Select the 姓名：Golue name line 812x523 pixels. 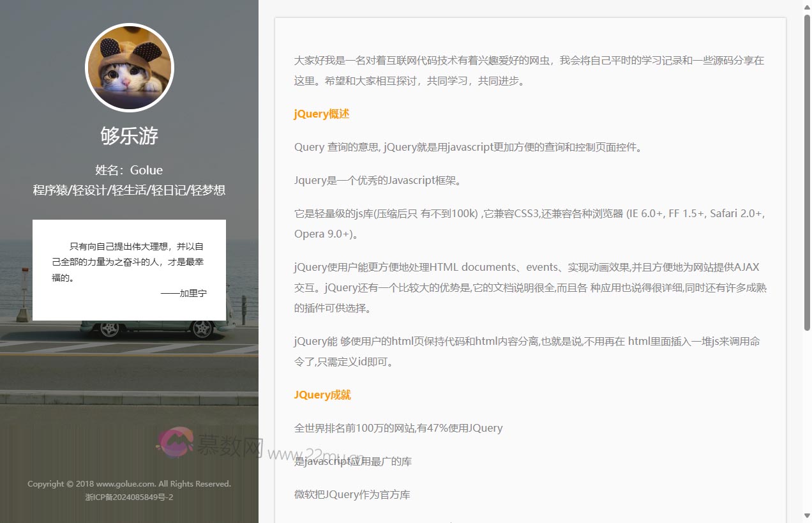tap(129, 170)
